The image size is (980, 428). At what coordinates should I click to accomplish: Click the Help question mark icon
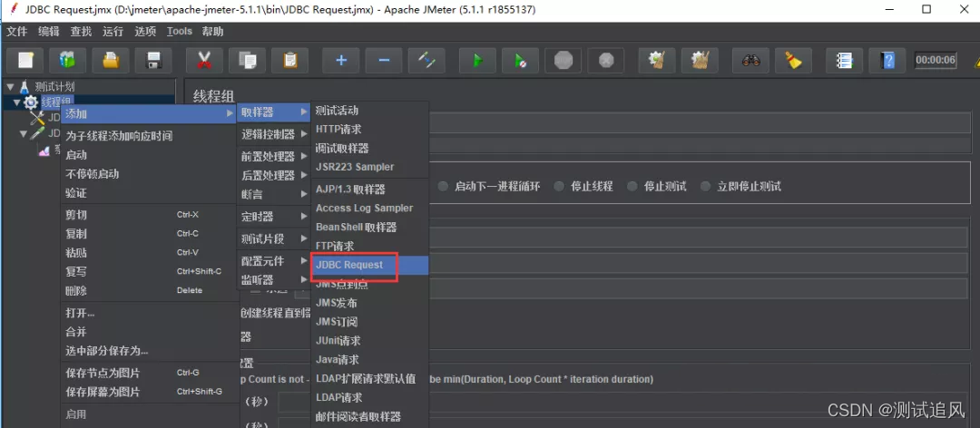(887, 60)
